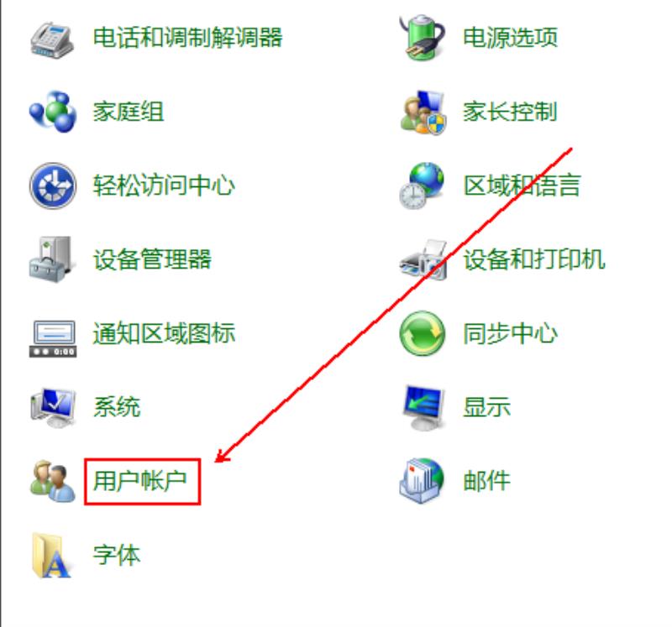This screenshot has width=672, height=627.
Task: Open the telephone icon for 电话和调制解调器
Action: tap(52, 39)
